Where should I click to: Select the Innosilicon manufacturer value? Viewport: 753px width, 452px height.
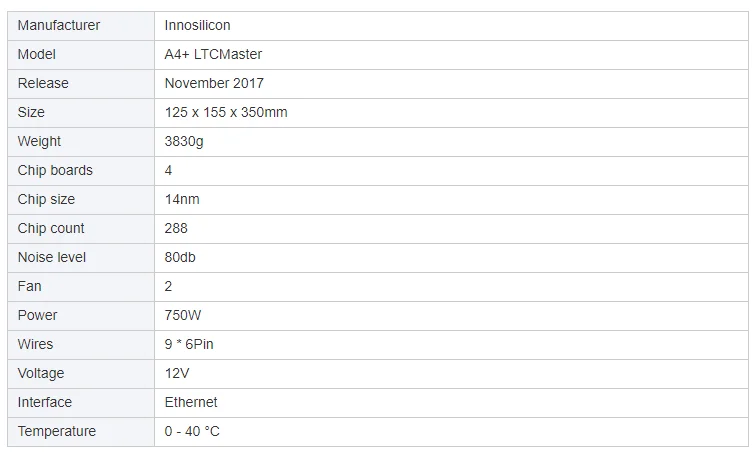(x=197, y=25)
